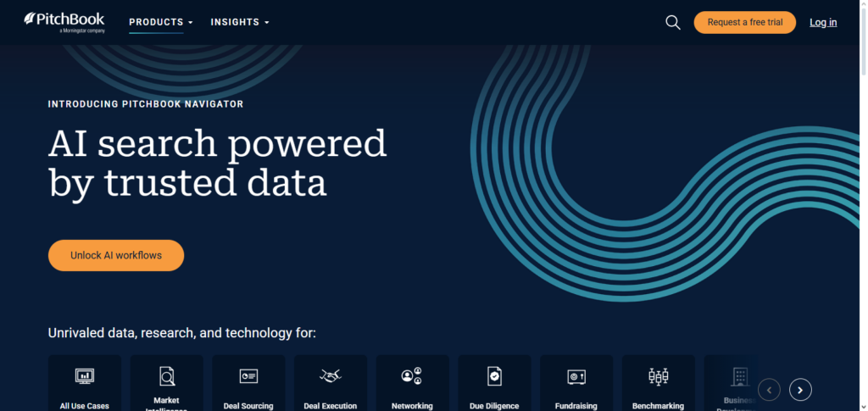Expand the Products dropdown menu
This screenshot has height=411, width=868.
(161, 22)
